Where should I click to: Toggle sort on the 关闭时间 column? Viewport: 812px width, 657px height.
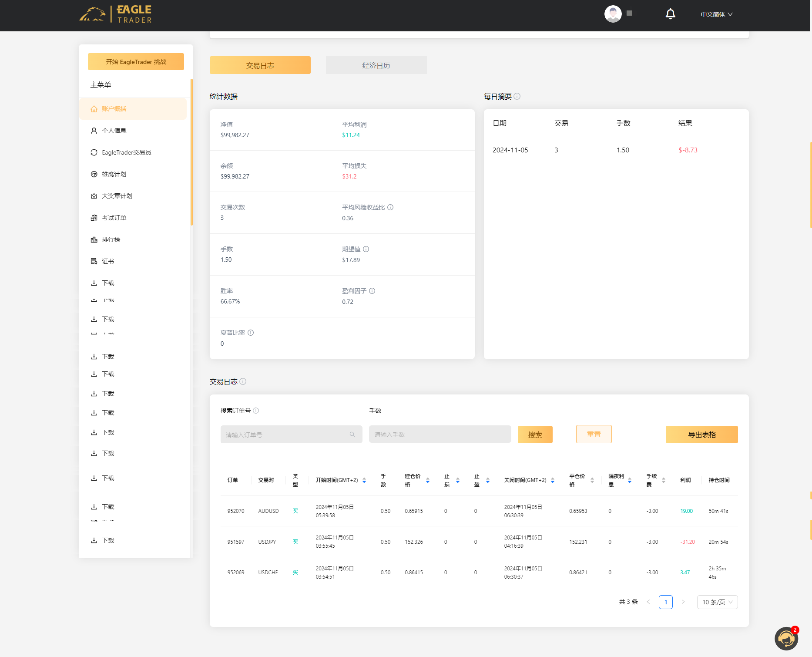point(553,480)
